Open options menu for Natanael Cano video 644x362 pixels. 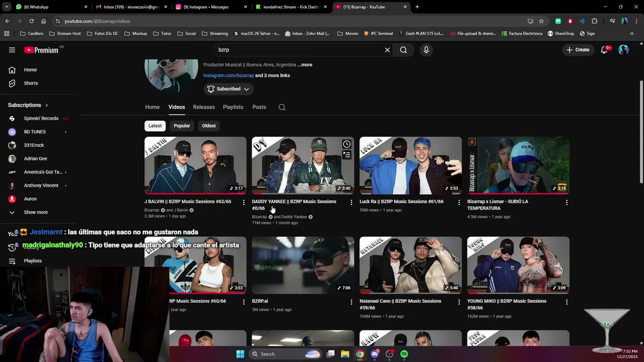[458, 302]
